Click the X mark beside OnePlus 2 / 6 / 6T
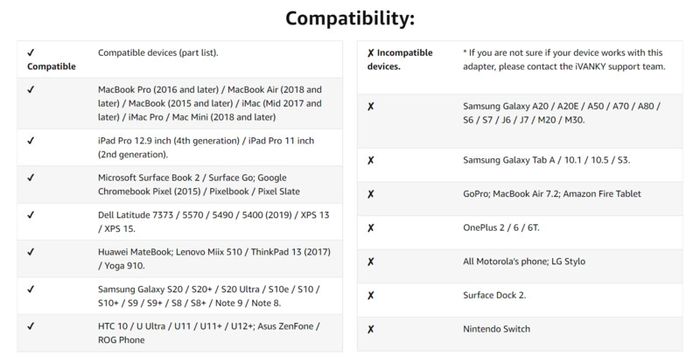This screenshot has width=700, height=363. [371, 228]
